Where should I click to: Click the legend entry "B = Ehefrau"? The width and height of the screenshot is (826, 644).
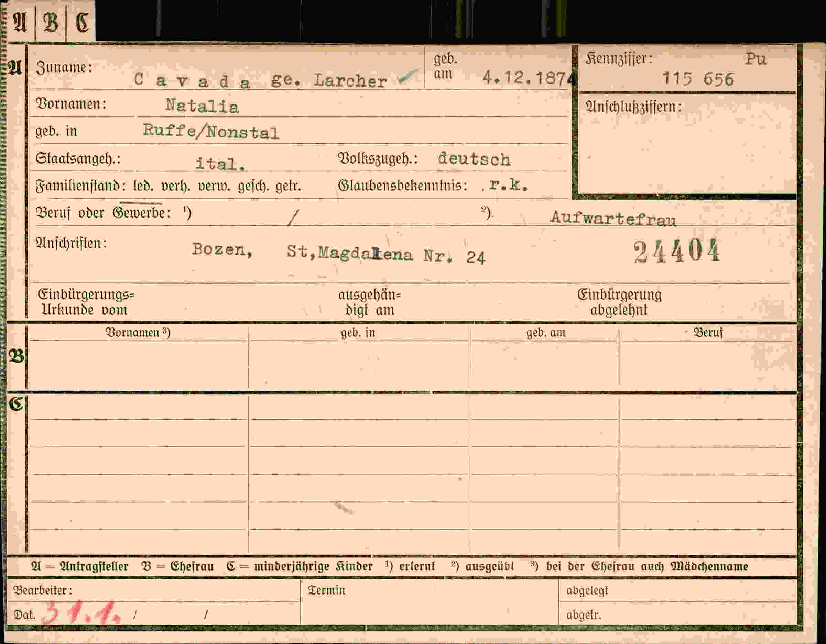pyautogui.click(x=177, y=567)
